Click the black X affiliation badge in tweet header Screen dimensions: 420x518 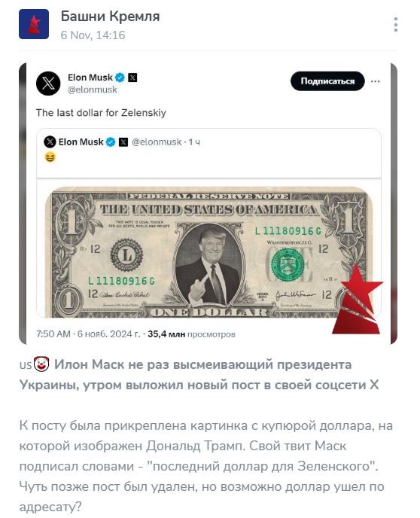click(x=132, y=78)
